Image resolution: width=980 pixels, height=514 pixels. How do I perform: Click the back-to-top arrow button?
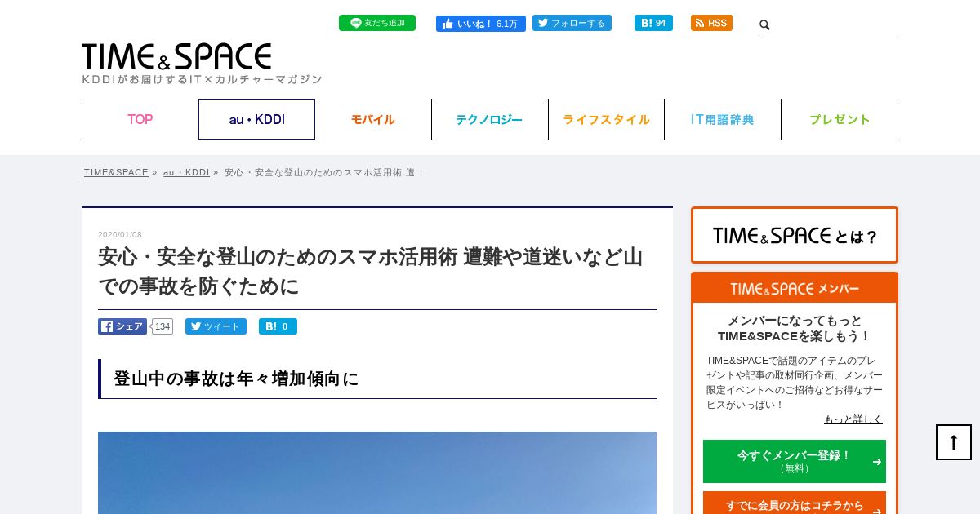pyautogui.click(x=954, y=442)
